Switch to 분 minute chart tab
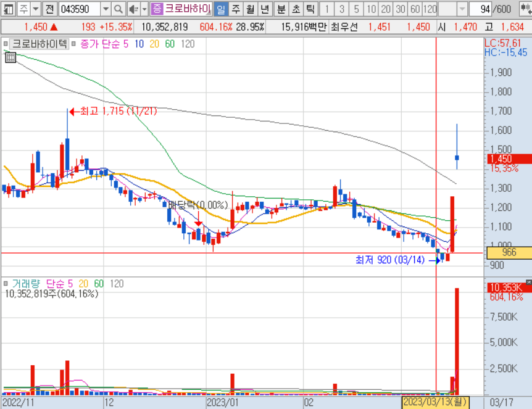This screenshot has width=532, height=409. (x=281, y=9)
